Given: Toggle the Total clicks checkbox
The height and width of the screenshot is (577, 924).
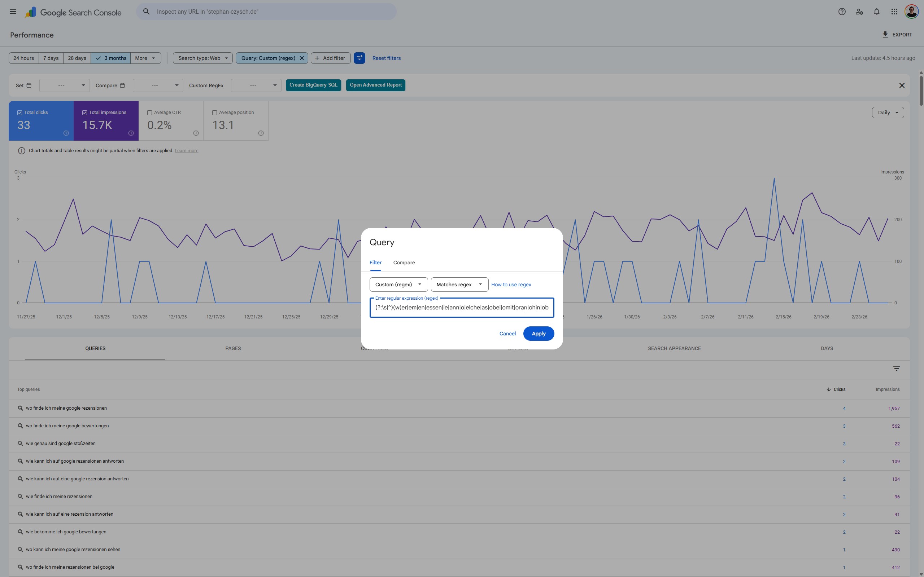Looking at the screenshot, I should 19,113.
